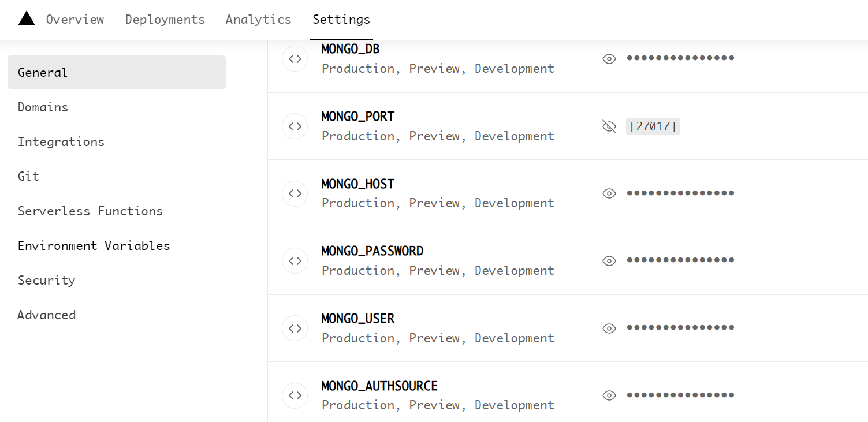Click the Vercel triangle logo
Viewport: 868px width, 422px height.
(x=26, y=18)
